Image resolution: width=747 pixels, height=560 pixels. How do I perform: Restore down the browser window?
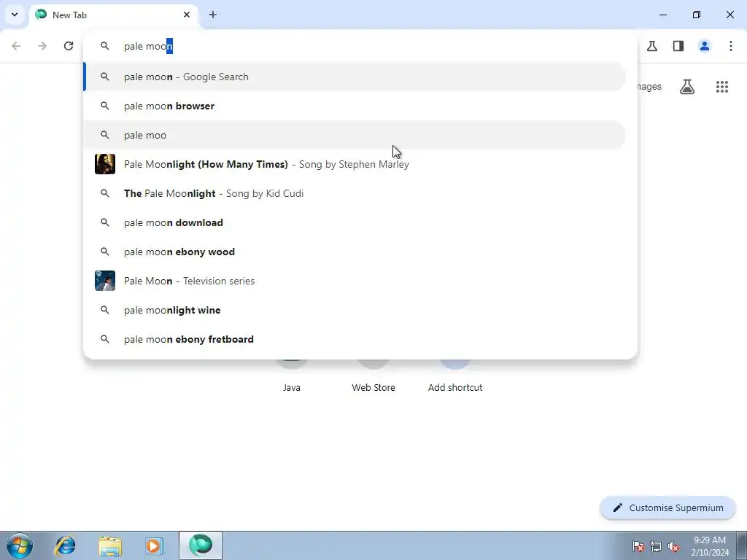[697, 15]
